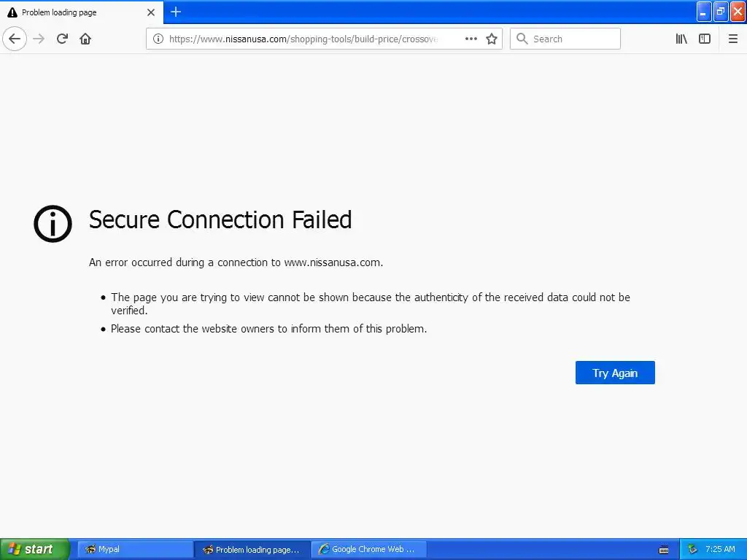Bookmark this page with the star

tap(492, 39)
